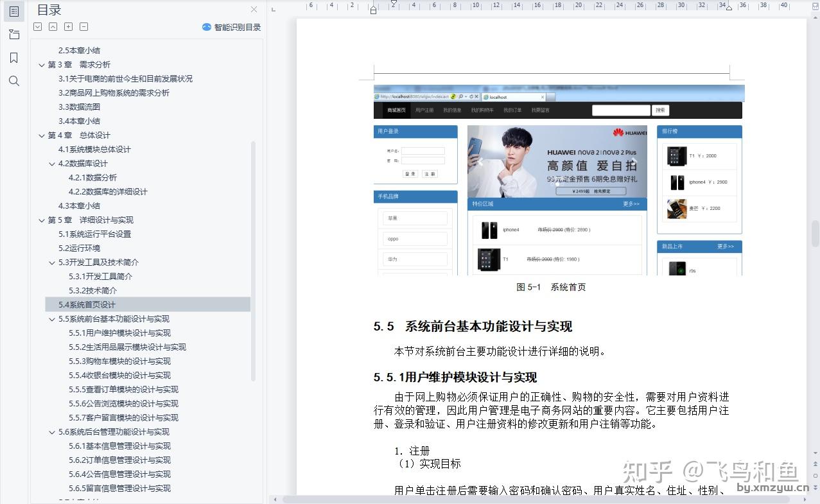Collapse the 5.5系统前台基本功能设计与实现 node

click(x=52, y=319)
